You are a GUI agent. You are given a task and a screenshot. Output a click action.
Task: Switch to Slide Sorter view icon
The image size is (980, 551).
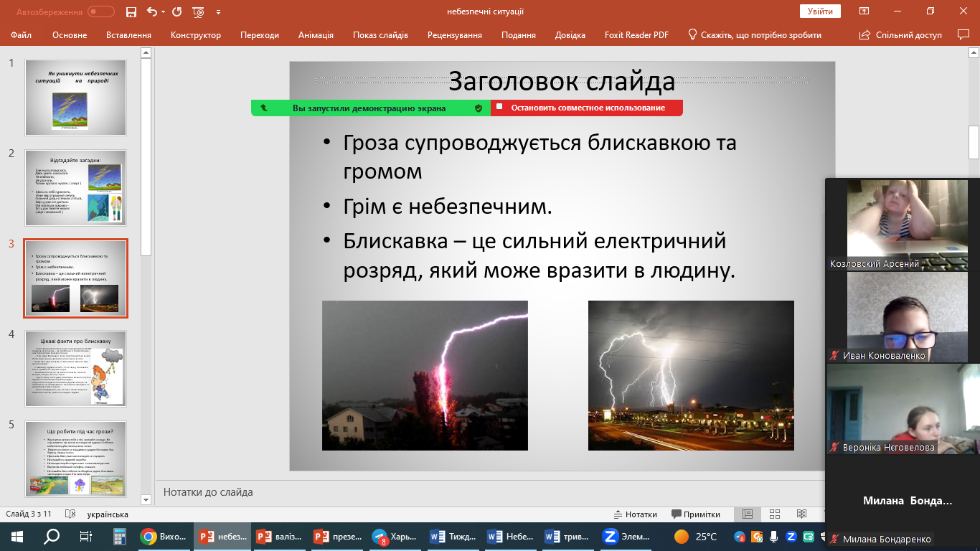point(775,514)
